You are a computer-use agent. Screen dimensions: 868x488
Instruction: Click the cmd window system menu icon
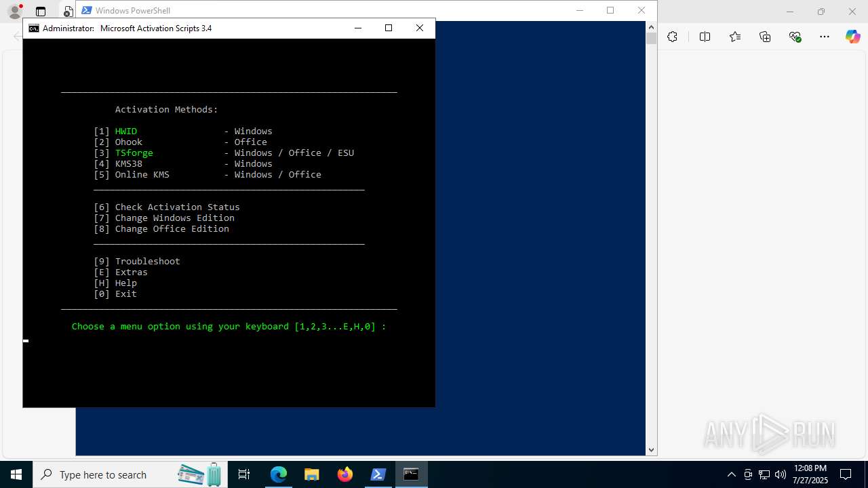point(33,28)
